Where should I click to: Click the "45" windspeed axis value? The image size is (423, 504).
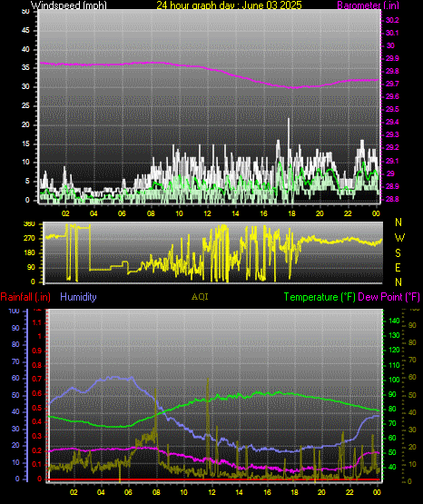(x=25, y=31)
